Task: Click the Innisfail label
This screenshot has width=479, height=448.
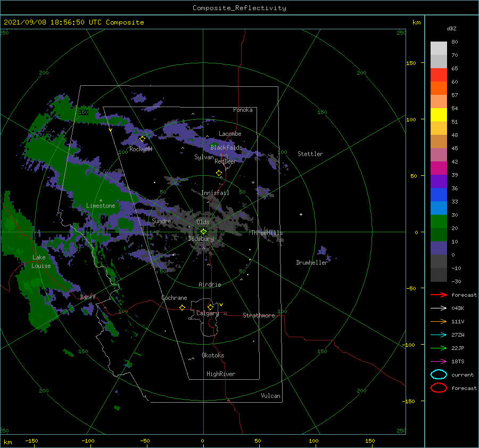Action: tap(215, 193)
